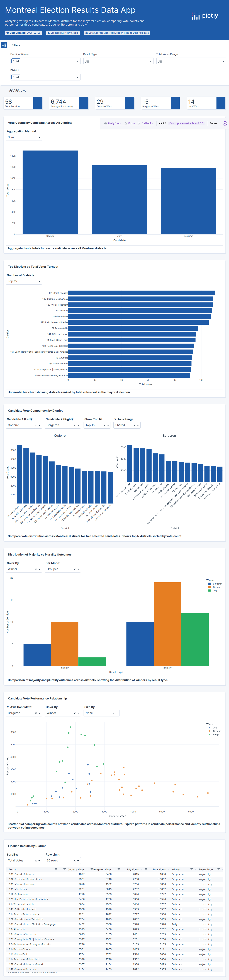Click the Plotly logo in header

[205, 16]
